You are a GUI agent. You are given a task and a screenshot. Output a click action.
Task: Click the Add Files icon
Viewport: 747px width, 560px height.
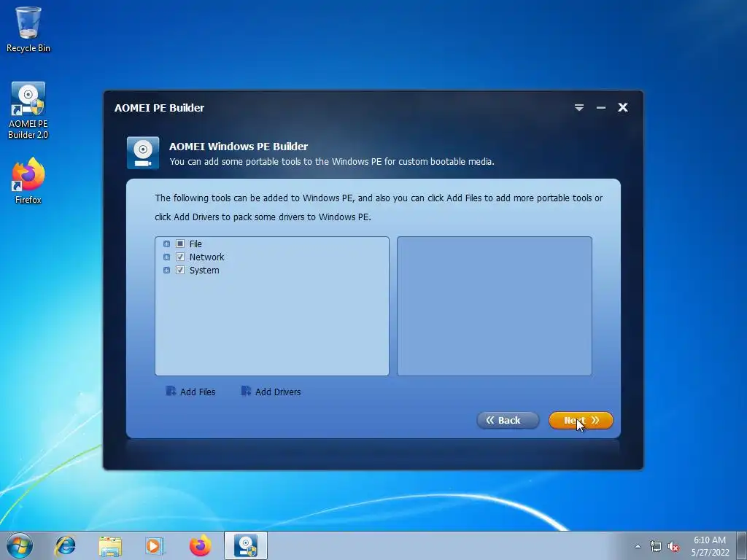171,391
